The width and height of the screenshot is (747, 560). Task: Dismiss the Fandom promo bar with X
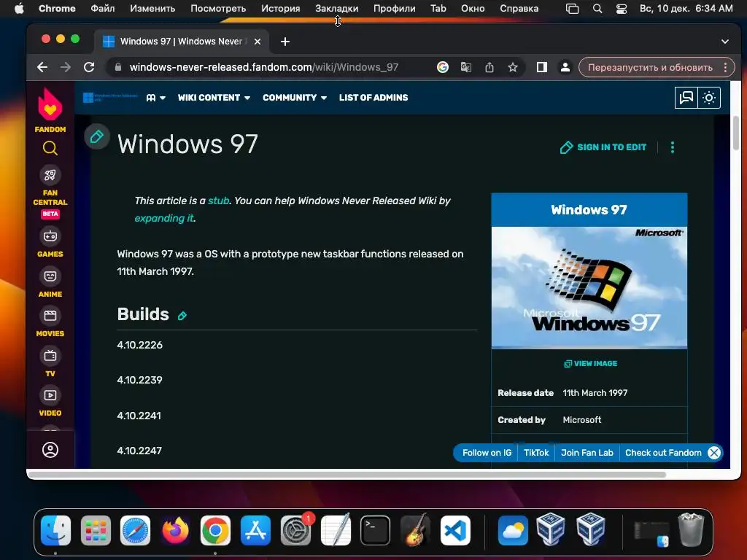coord(714,453)
